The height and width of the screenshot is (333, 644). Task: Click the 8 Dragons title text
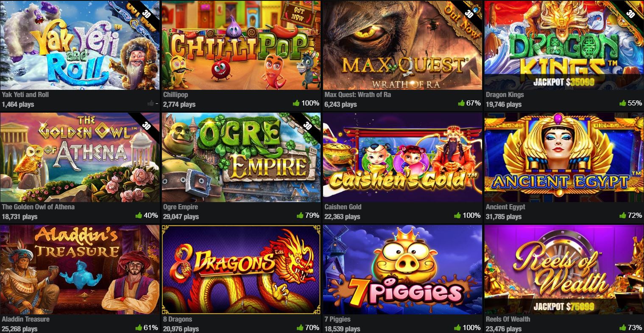(x=177, y=319)
